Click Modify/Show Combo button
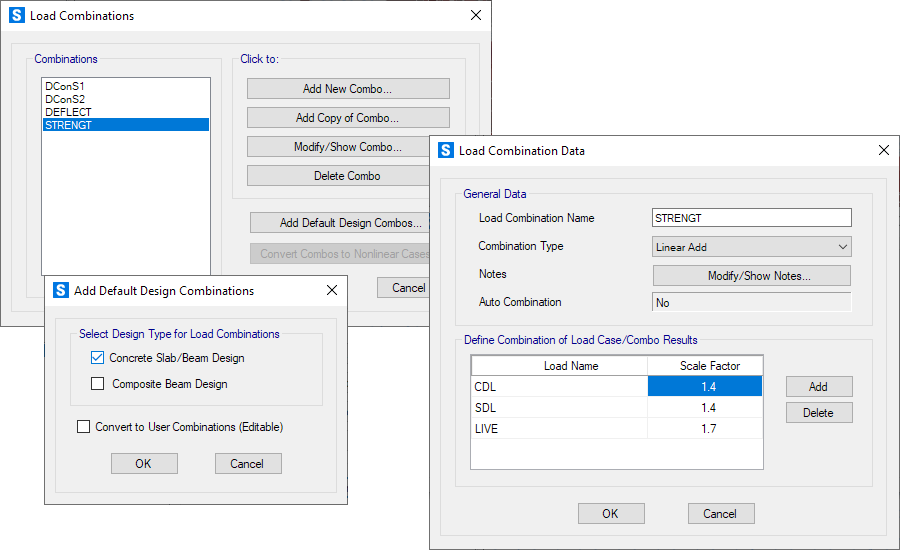 click(x=348, y=147)
